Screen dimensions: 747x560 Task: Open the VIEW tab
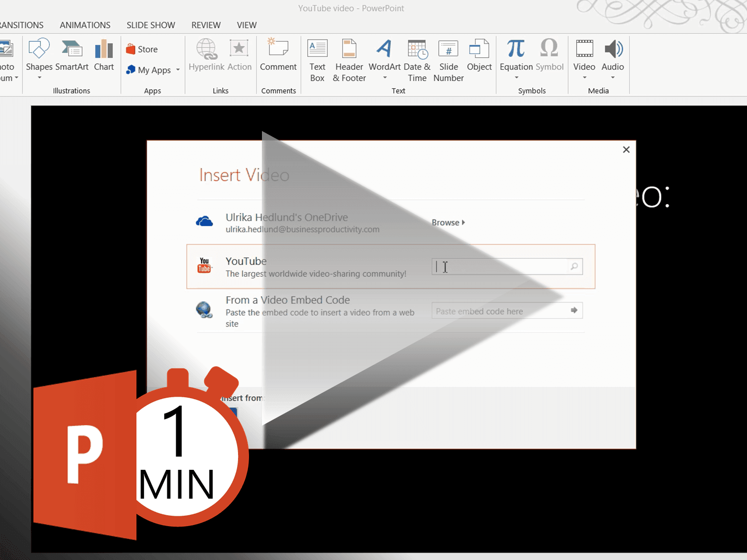coord(247,25)
